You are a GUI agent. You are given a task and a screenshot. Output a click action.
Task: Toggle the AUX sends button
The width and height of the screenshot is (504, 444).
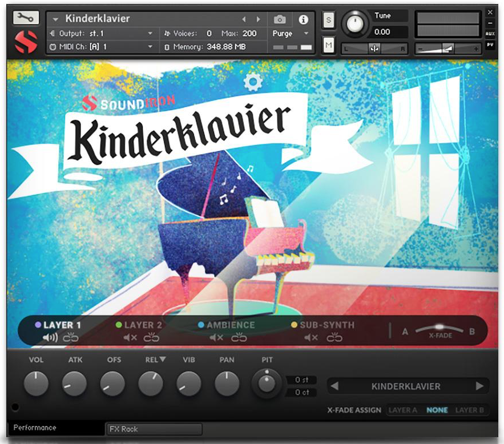[x=490, y=34]
